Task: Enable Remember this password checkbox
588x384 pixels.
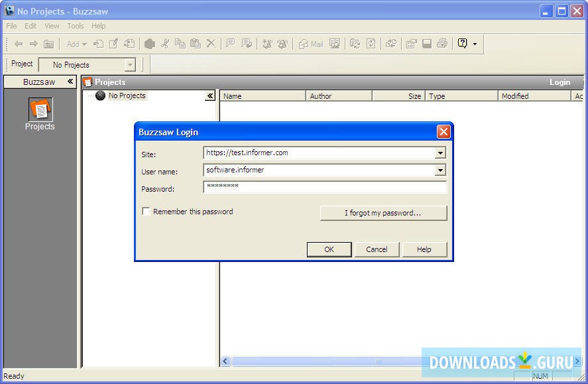Action: 146,212
